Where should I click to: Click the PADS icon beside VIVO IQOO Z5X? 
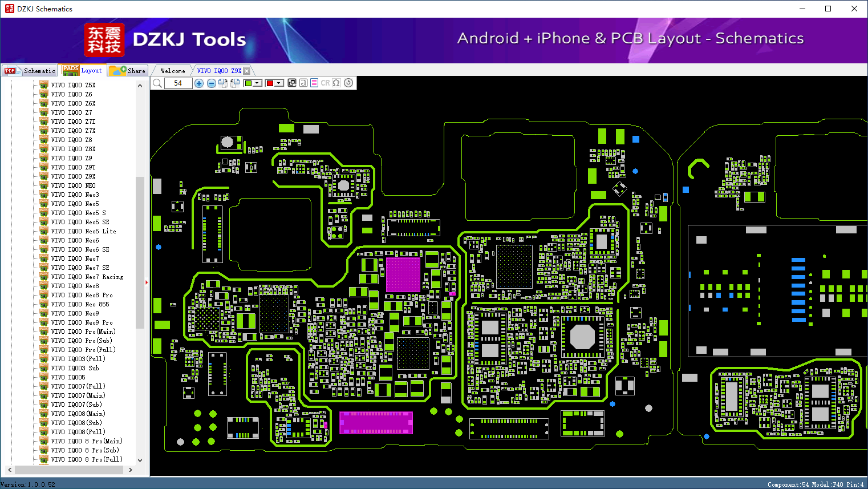44,85
